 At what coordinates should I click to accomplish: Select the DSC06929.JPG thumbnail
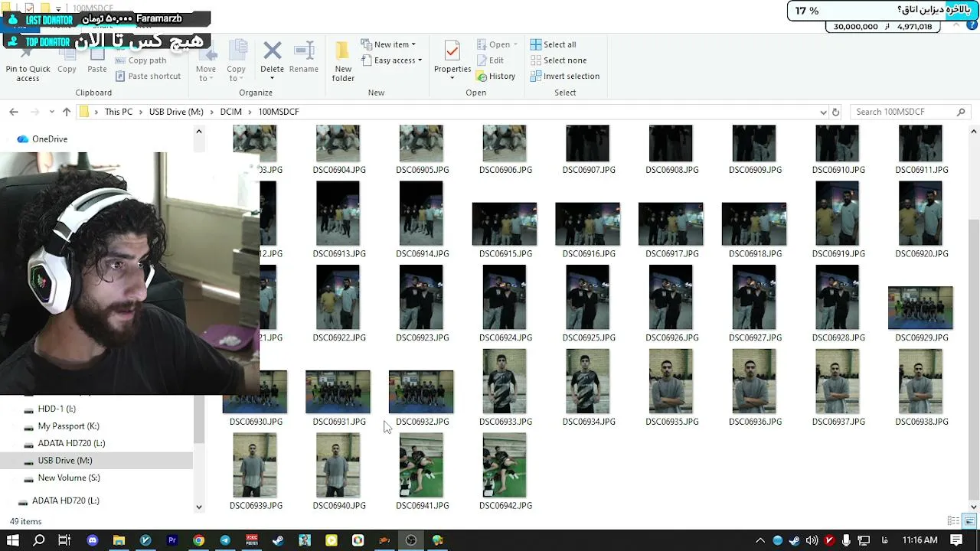(920, 308)
